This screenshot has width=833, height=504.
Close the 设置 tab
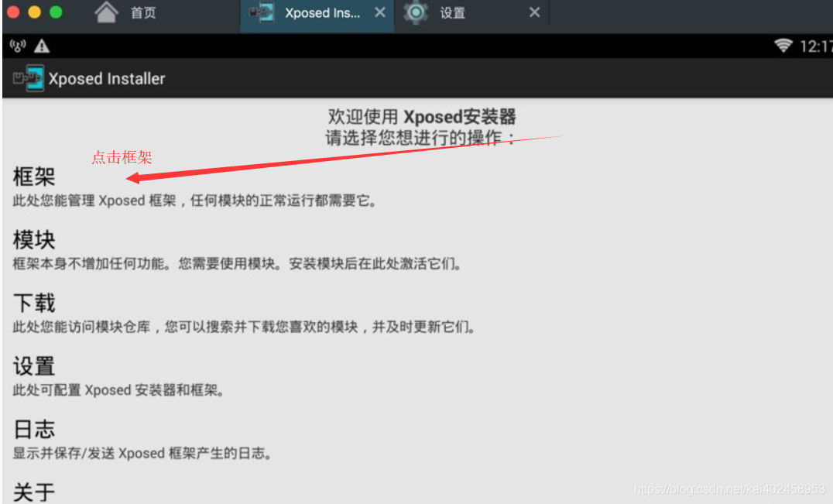[534, 12]
